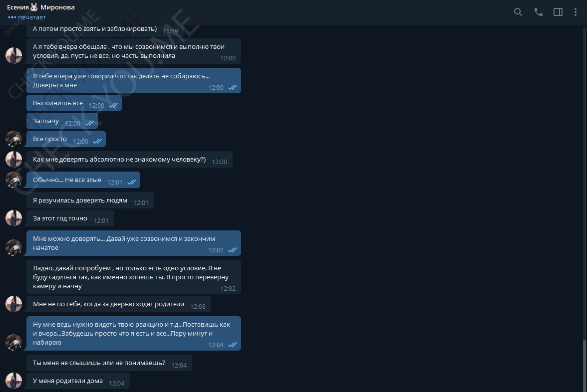This screenshot has width=587, height=392.
Task: Click the message 'Обычно... Не все злые'
Action: tap(83, 180)
